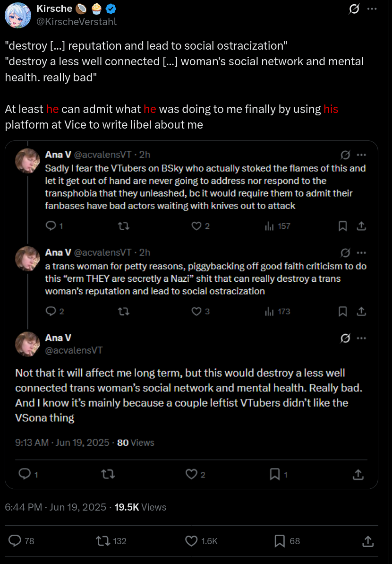Open Kirsche's profile avatar

18,15
